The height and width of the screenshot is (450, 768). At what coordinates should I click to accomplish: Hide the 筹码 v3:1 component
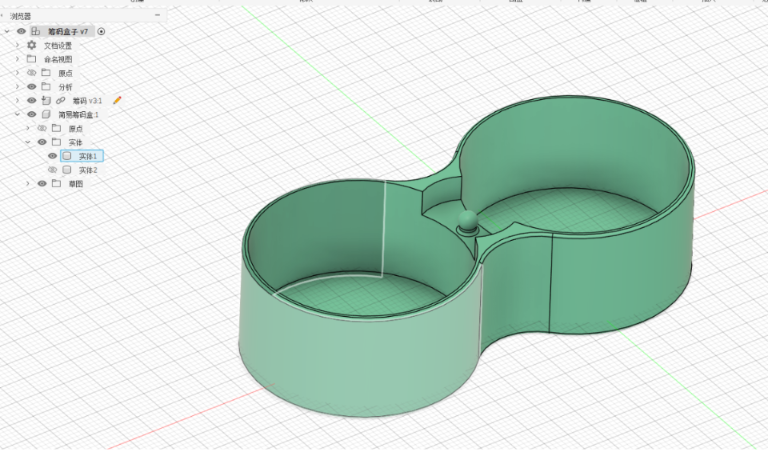coord(31,100)
